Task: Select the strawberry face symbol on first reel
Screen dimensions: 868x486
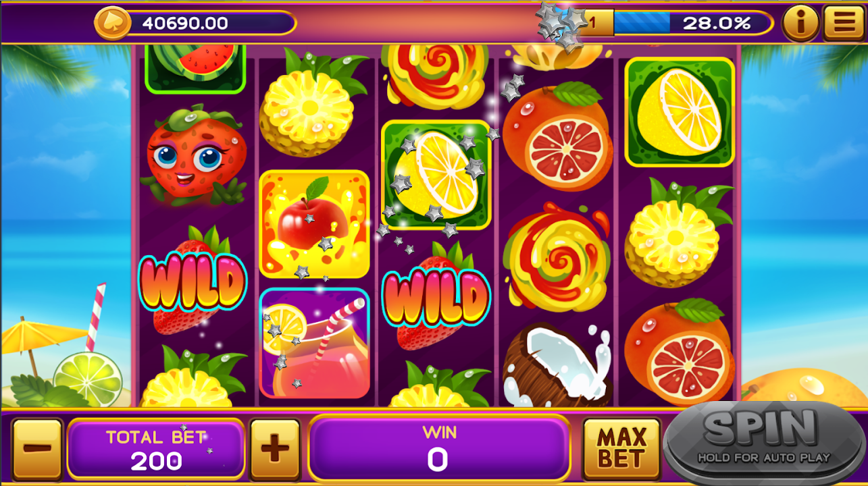Action: click(x=194, y=156)
